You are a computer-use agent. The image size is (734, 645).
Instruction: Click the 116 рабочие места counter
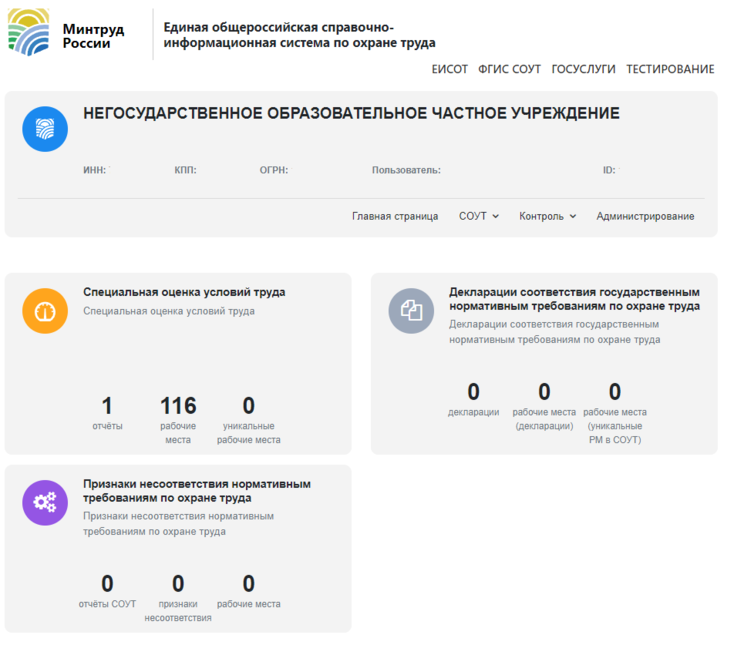click(178, 419)
